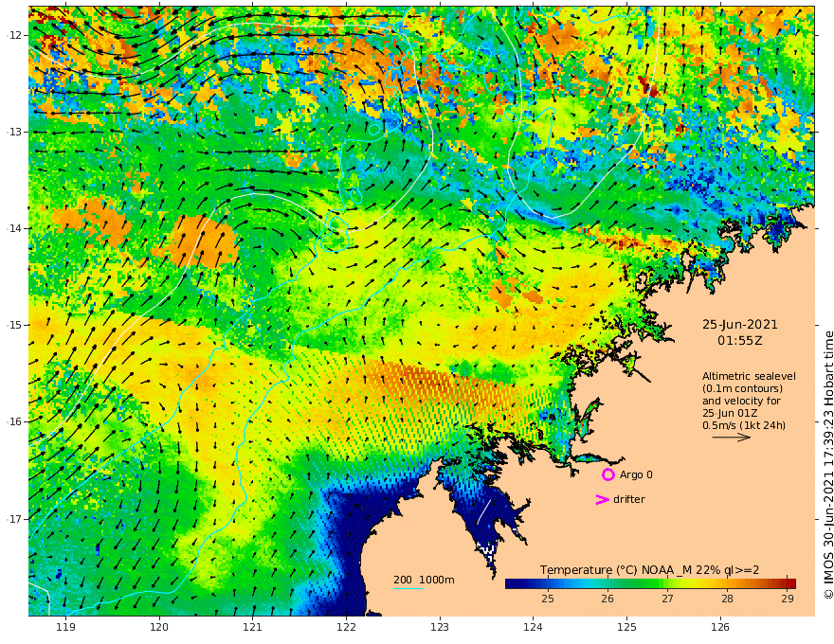Click longitude axis label 125
The width and height of the screenshot is (834, 644).
point(627,627)
